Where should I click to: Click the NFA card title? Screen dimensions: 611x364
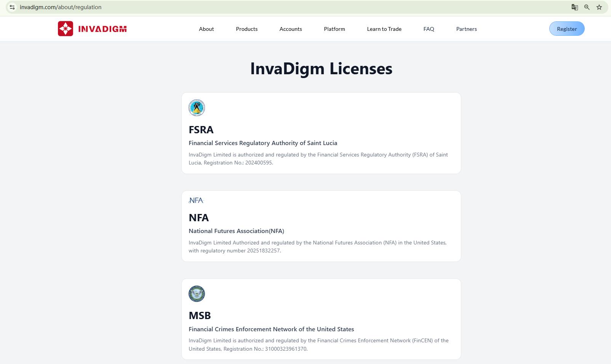199,218
